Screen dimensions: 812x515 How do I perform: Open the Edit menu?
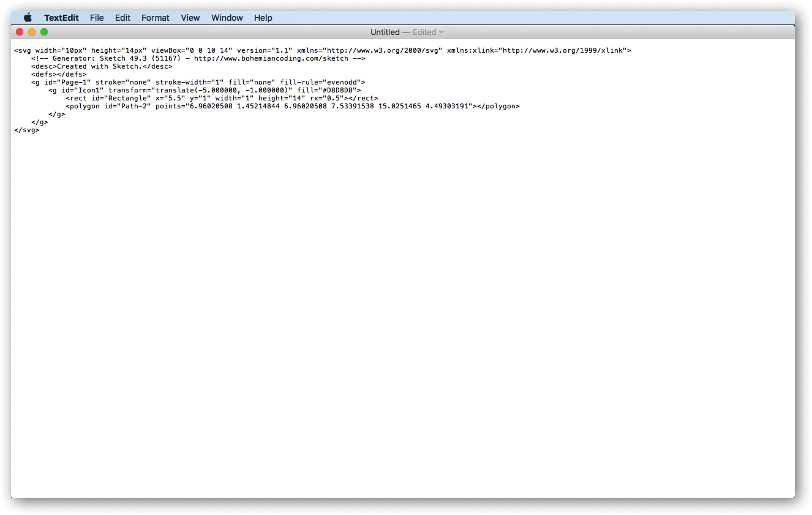[x=122, y=18]
